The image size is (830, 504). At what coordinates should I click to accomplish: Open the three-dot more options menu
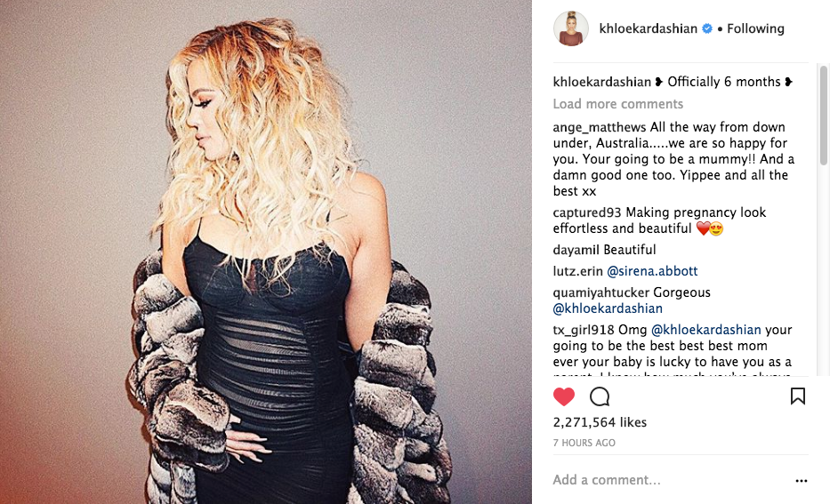802,481
